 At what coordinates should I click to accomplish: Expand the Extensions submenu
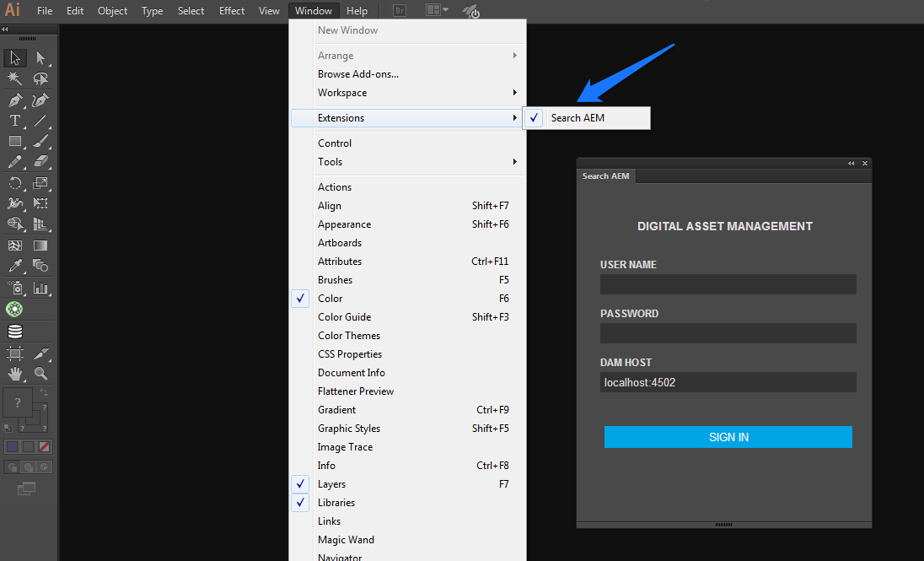tap(408, 118)
